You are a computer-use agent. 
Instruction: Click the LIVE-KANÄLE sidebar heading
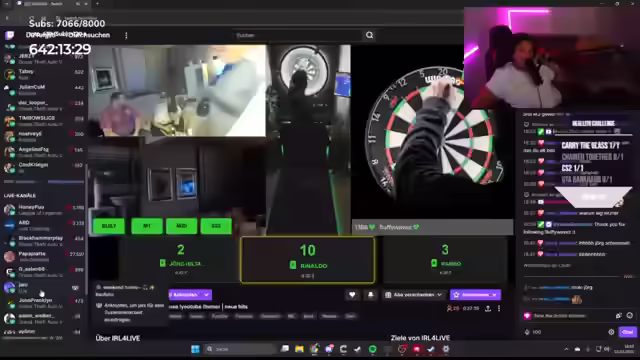tap(20, 196)
